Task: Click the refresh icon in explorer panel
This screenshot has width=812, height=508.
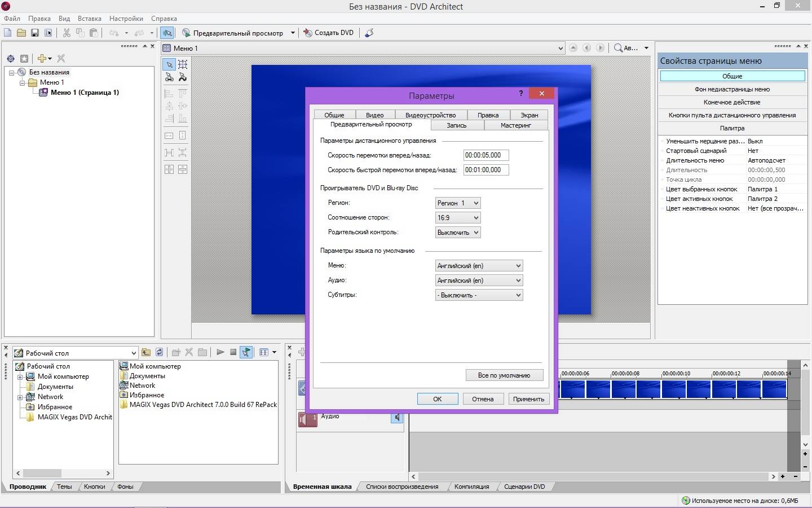Action: (160, 352)
